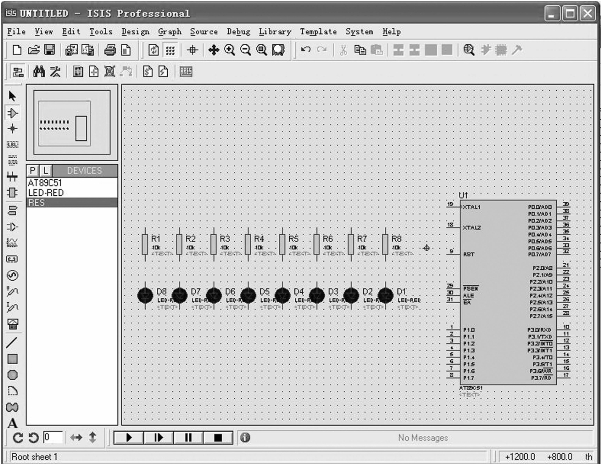Image resolution: width=601 pixels, height=464 pixels.
Task: Open the Library menu
Action: pyautogui.click(x=275, y=32)
